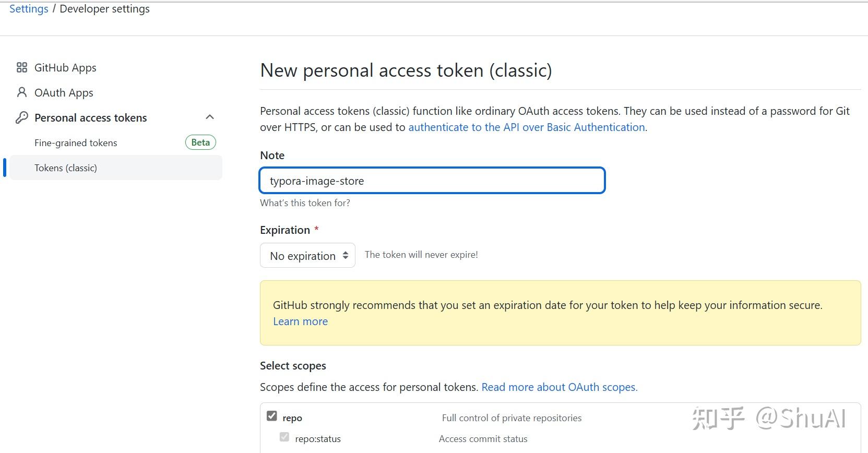This screenshot has width=868, height=453.
Task: Click the Beta badge beside Fine-grained tokens
Action: point(200,142)
